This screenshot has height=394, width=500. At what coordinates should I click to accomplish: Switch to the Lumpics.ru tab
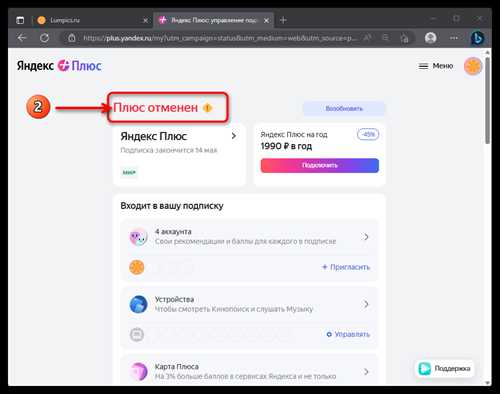[x=92, y=20]
